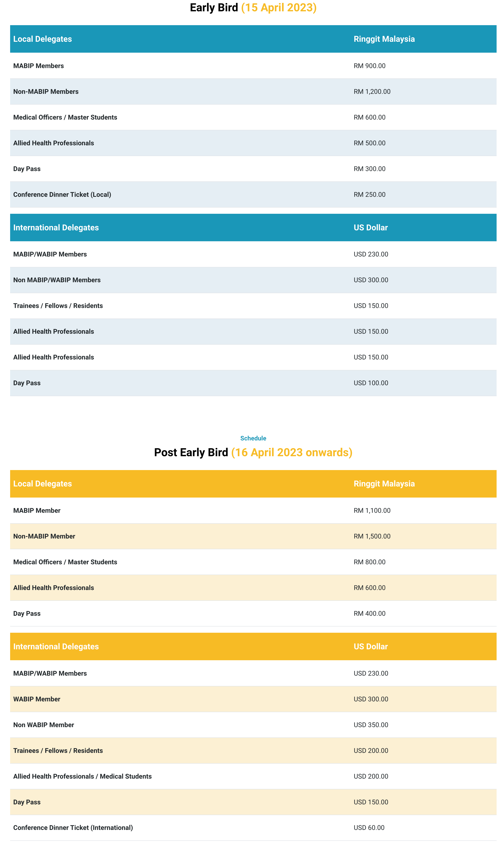Image resolution: width=504 pixels, height=850 pixels.
Task: Click the 'Day Pass' label priced USD 100.00
Action: point(27,383)
